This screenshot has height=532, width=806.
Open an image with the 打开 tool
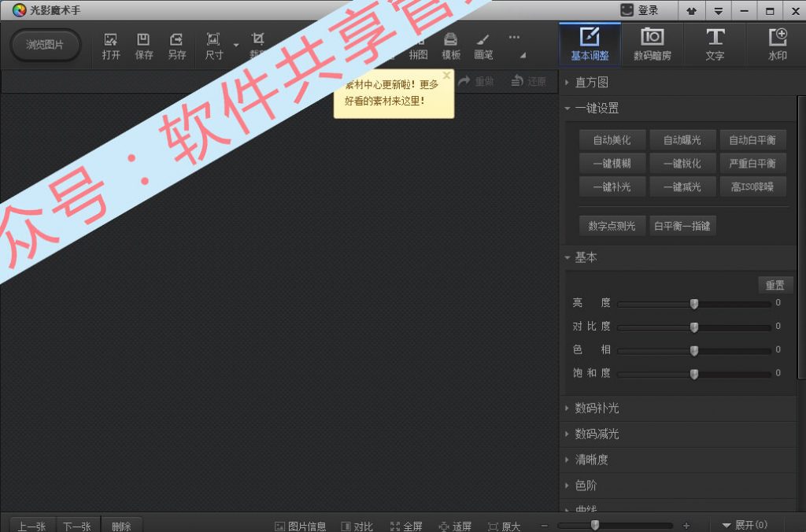tap(110, 46)
